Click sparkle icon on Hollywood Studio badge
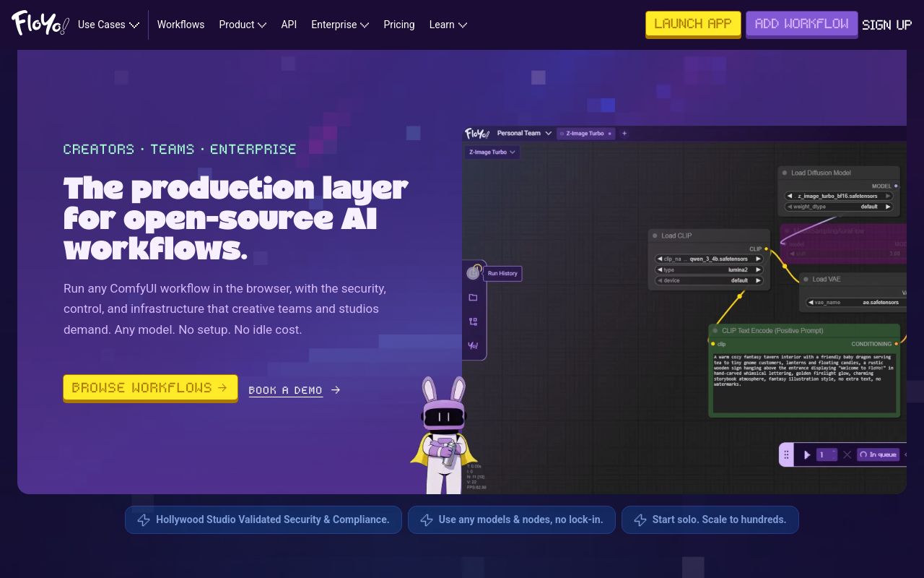The width and height of the screenshot is (924, 578). [144, 520]
